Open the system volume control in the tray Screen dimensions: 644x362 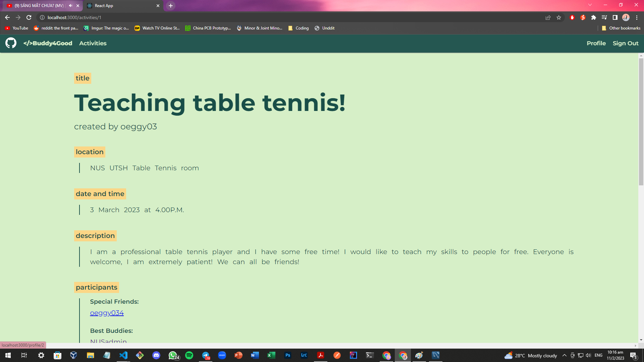(x=588, y=355)
